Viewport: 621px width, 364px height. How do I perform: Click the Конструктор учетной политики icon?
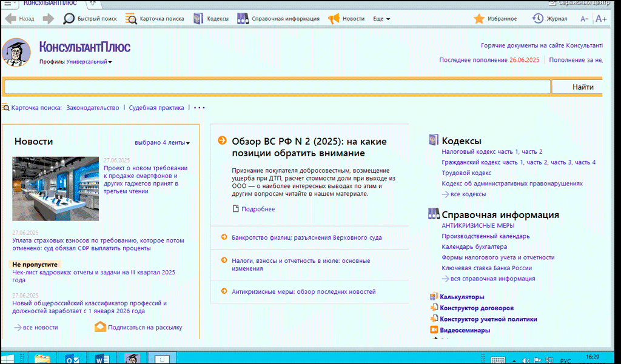pos(434,319)
